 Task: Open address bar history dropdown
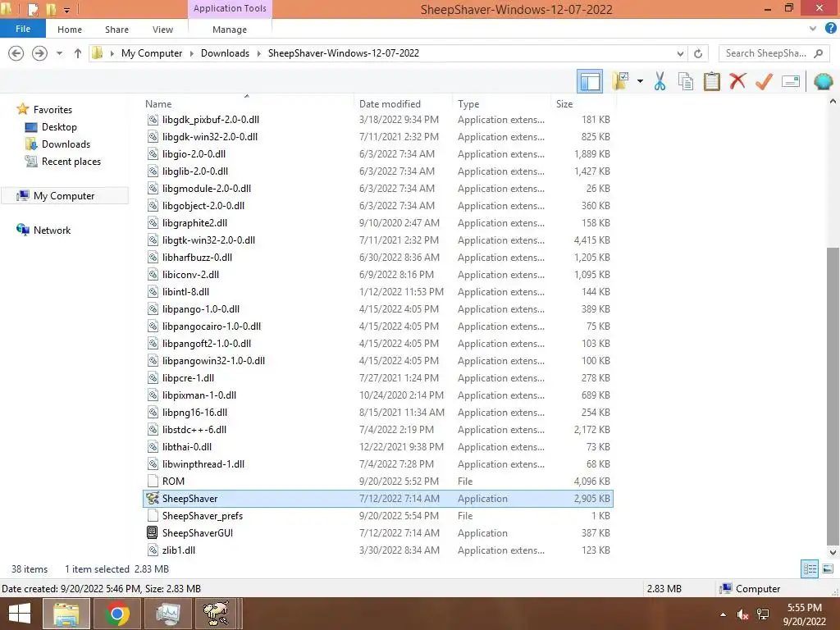click(x=680, y=53)
